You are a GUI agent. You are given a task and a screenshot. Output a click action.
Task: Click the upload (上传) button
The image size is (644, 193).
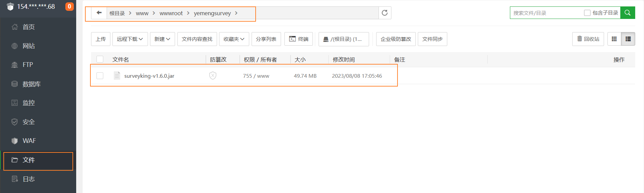[101, 39]
